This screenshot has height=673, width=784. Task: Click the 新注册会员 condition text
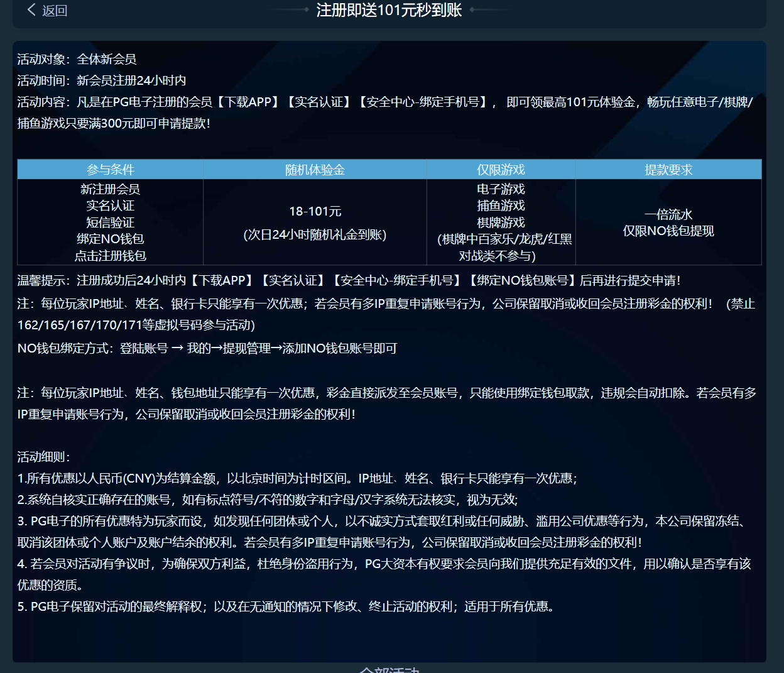tap(111, 189)
